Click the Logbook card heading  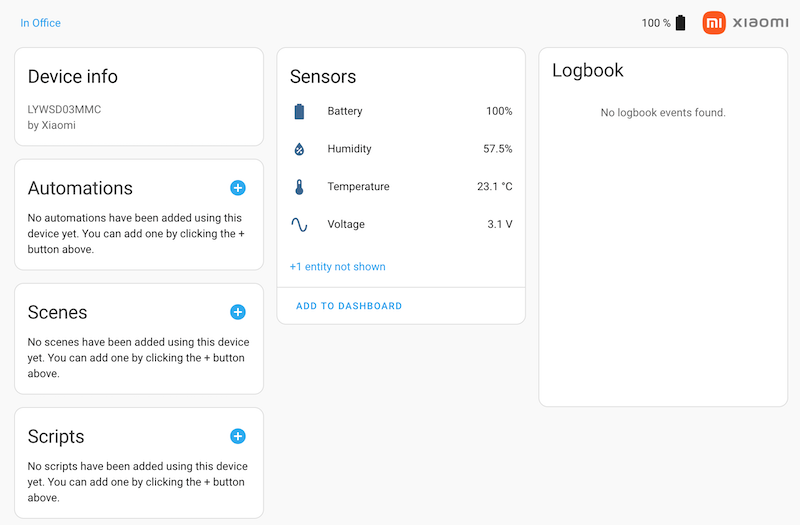[588, 70]
